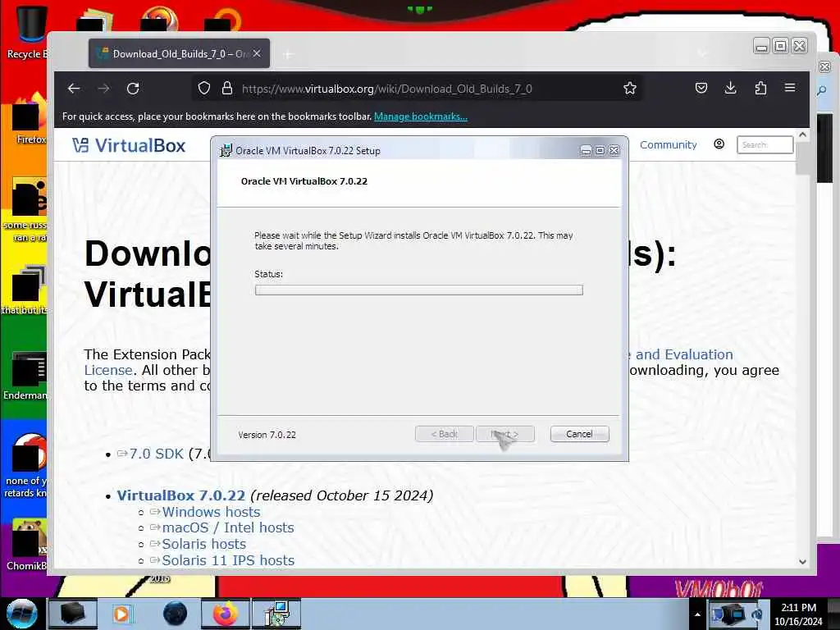Bookmark page with star icon
The width and height of the screenshot is (840, 630).
coord(630,89)
